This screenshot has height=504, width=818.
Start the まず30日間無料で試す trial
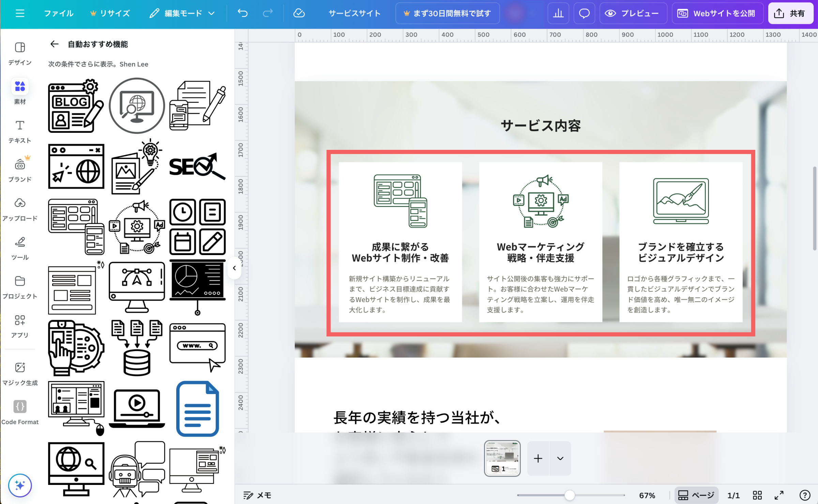447,13
